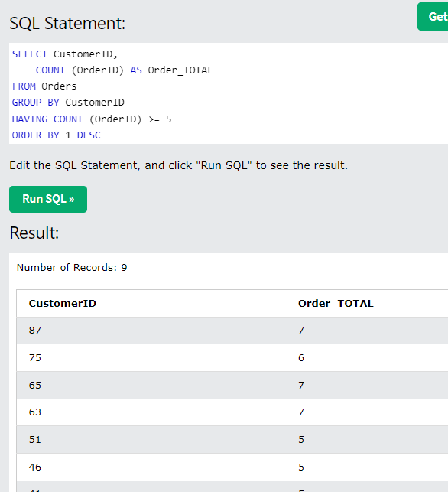Image resolution: width=448 pixels, height=492 pixels.
Task: Click Order_TOTAL value 5 in row 46
Action: 301,468
